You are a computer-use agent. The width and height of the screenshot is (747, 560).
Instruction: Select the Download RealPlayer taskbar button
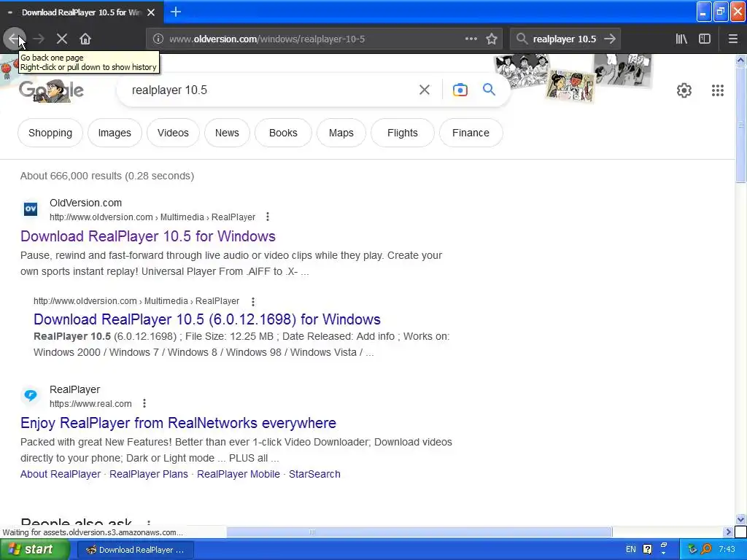coord(135,550)
